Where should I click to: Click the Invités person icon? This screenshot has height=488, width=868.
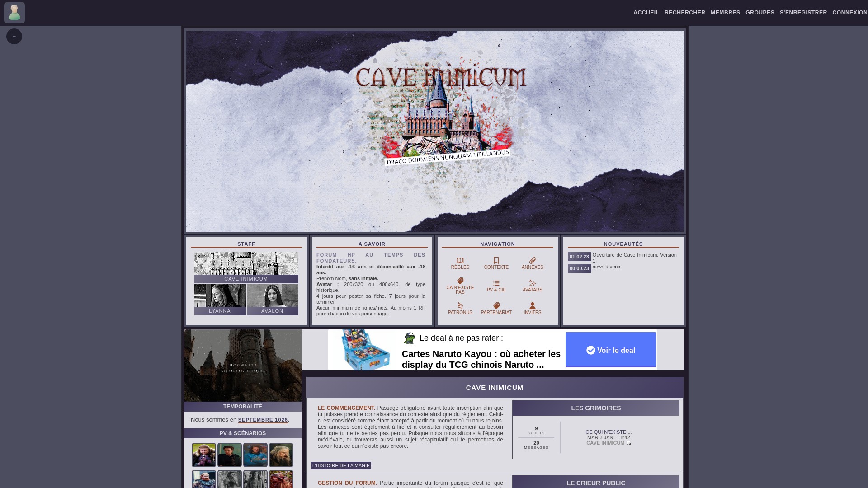coord(533,306)
